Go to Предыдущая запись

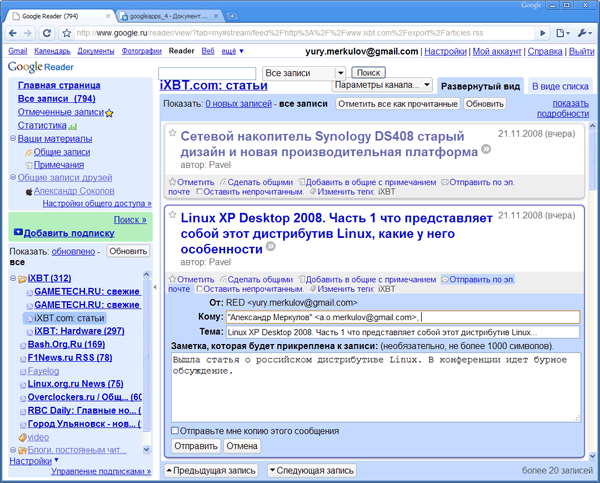point(211,470)
